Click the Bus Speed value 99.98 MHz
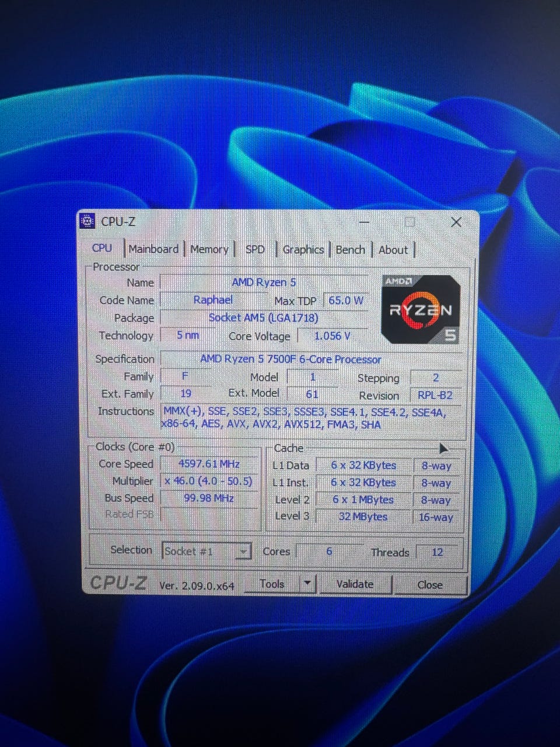The height and width of the screenshot is (747, 560). pyautogui.click(x=209, y=498)
